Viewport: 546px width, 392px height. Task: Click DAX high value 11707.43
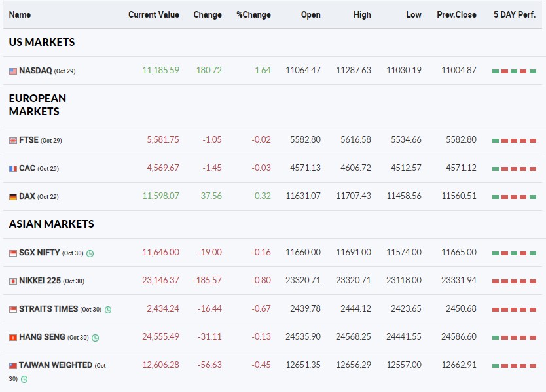click(x=354, y=196)
